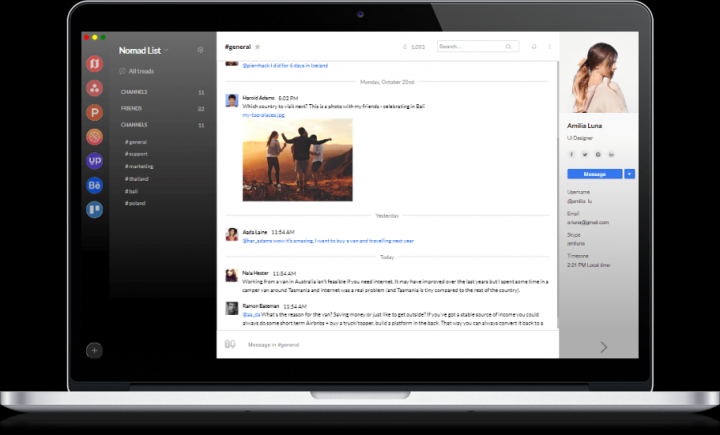Open Amilia Luna's LinkedIn profile icon
This screenshot has height=435, width=720.
tap(611, 154)
